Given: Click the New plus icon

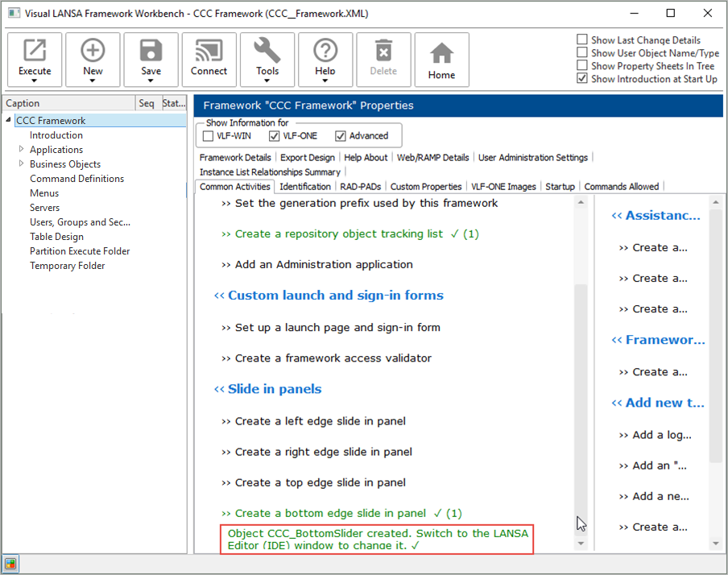Looking at the screenshot, I should coord(93,52).
